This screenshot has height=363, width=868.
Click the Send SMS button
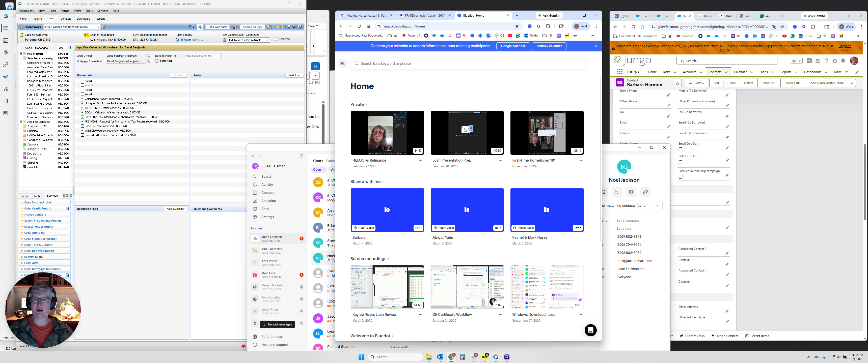pyautogui.click(x=769, y=83)
